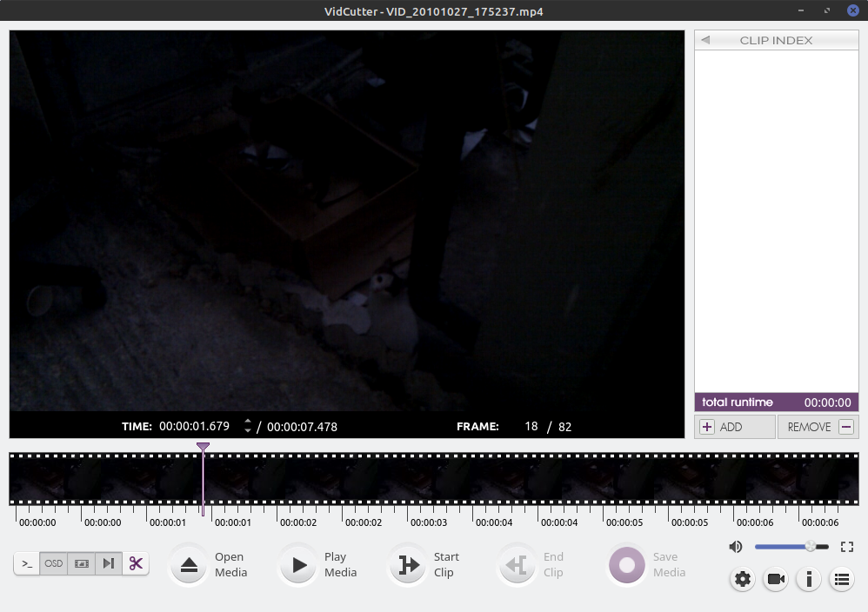The height and width of the screenshot is (612, 868).
Task: Increase time using the spinner arrows
Action: click(248, 423)
